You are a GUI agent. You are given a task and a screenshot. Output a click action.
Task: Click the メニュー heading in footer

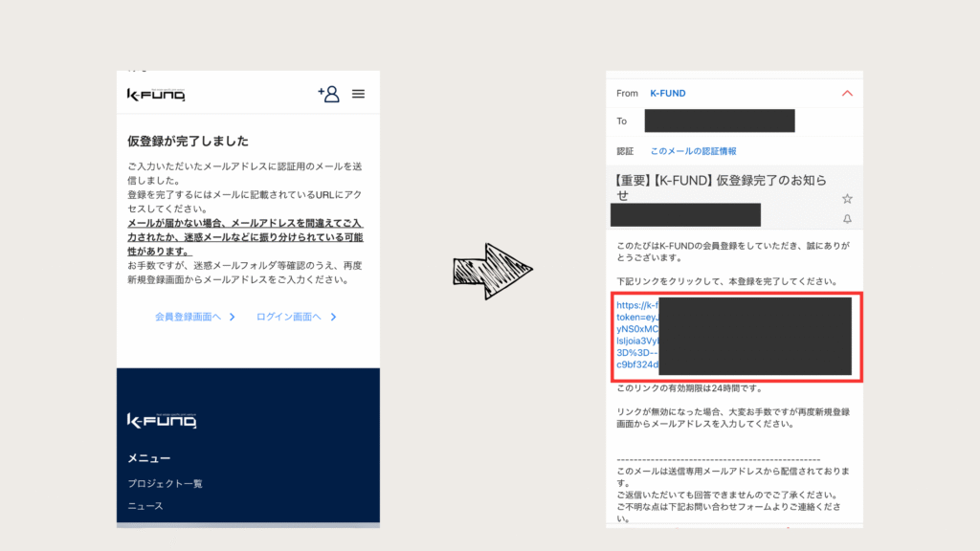point(148,458)
